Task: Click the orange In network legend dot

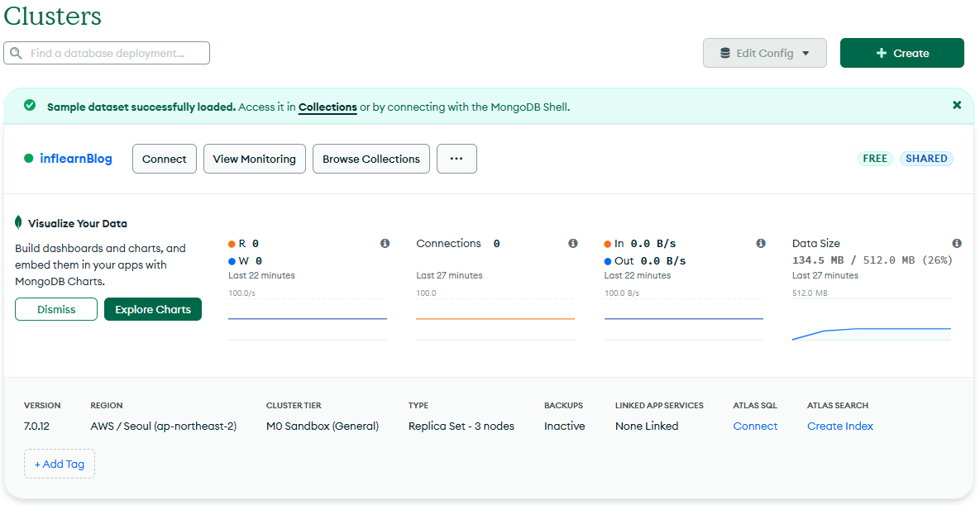Action: 608,244
